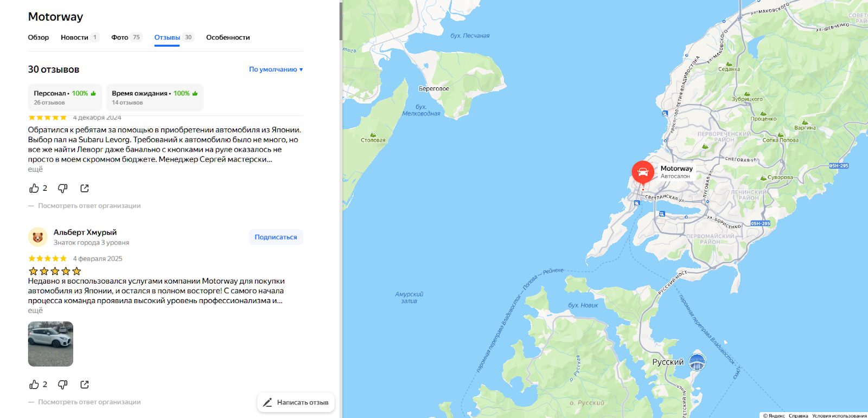Subscribe to Альберт Хмурый with Подписаться
This screenshot has width=868, height=418.
coord(276,237)
